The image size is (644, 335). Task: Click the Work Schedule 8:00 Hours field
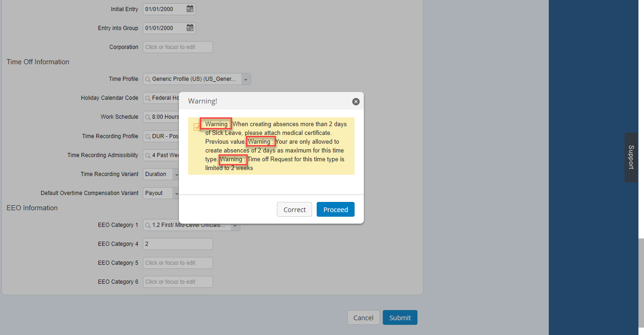(x=161, y=117)
